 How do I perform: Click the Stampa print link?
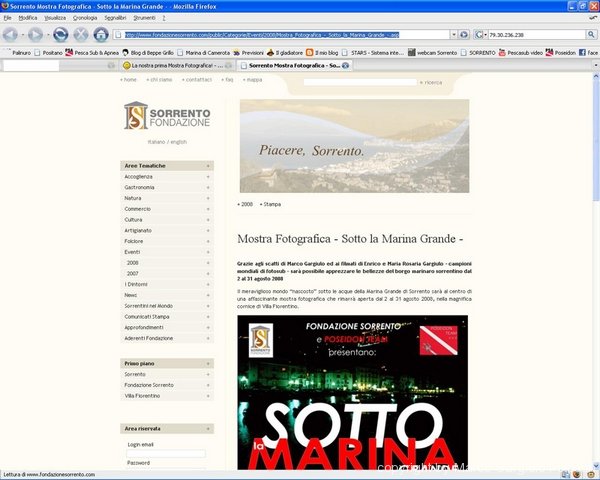click(x=270, y=204)
